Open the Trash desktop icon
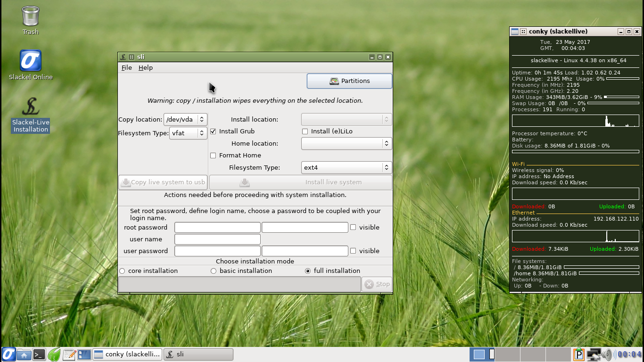Image resolution: width=644 pixels, height=362 pixels. click(31, 20)
